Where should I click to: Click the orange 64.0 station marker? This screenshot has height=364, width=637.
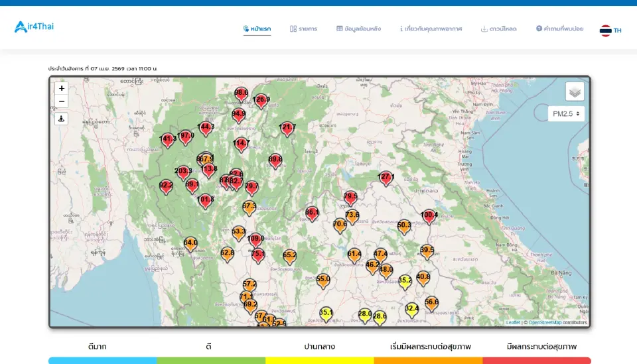tap(190, 244)
